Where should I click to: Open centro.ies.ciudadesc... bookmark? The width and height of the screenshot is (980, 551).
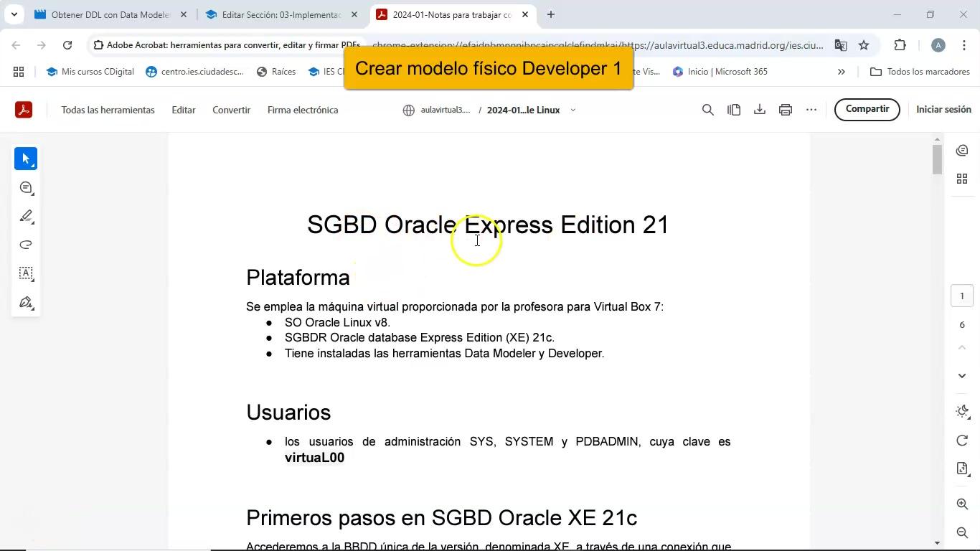(x=195, y=72)
